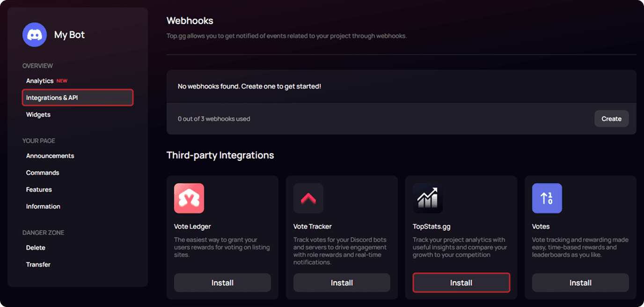Open the Analytics section
Viewport: 644px width, 307px height.
tap(40, 81)
